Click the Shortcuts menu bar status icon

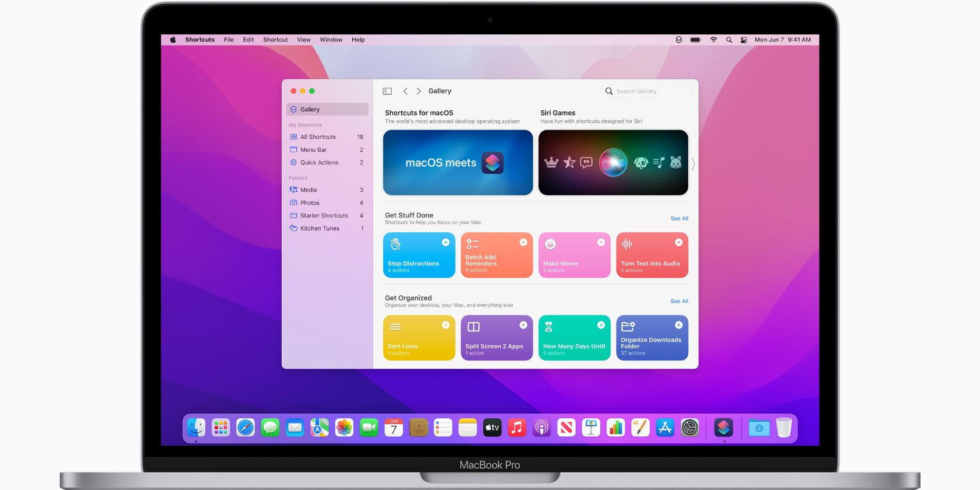coord(678,40)
